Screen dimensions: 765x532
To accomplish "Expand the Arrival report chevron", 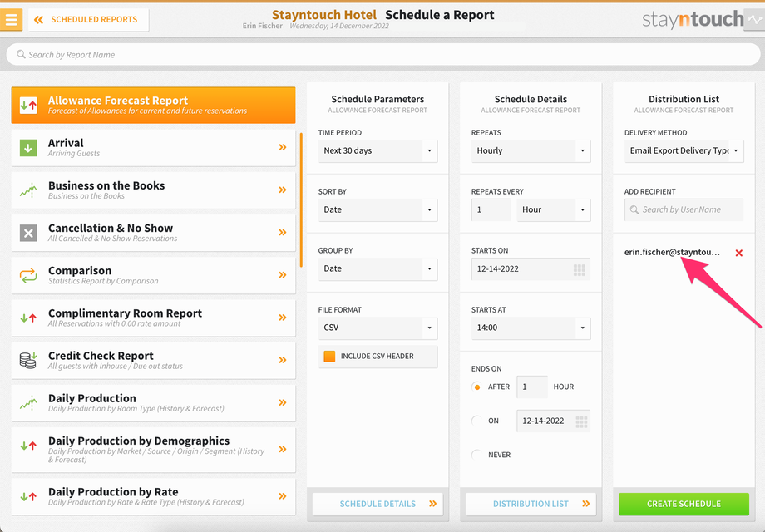I will coord(283,147).
